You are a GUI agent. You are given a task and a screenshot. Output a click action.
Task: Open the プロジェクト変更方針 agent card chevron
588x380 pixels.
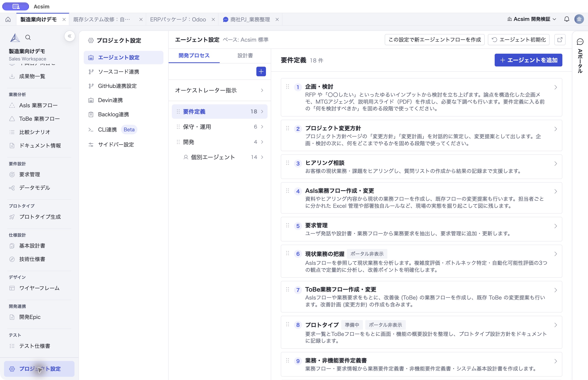[555, 129]
